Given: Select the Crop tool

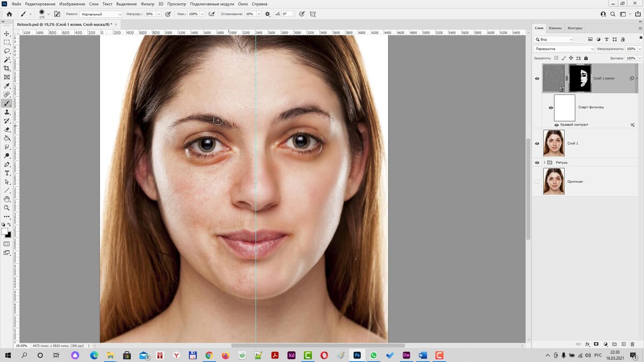Looking at the screenshot, I should 7,68.
